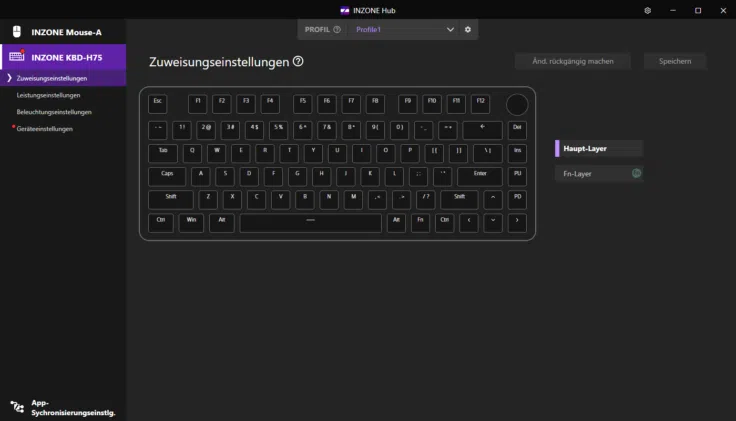The height and width of the screenshot is (421, 736).
Task: Collapse the Zuweisungseinstellungen chevron in sidebar
Action: [x=9, y=78]
